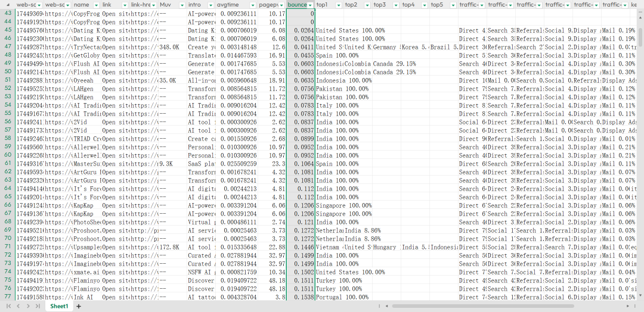Select the MasterSu name cell
Screen dimensions: 644x312
click(86, 164)
